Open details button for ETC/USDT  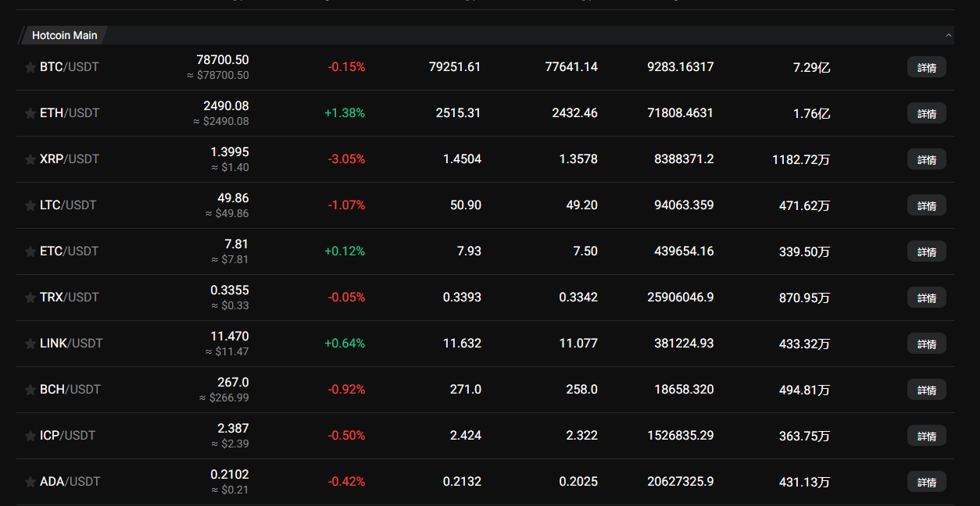point(927,251)
